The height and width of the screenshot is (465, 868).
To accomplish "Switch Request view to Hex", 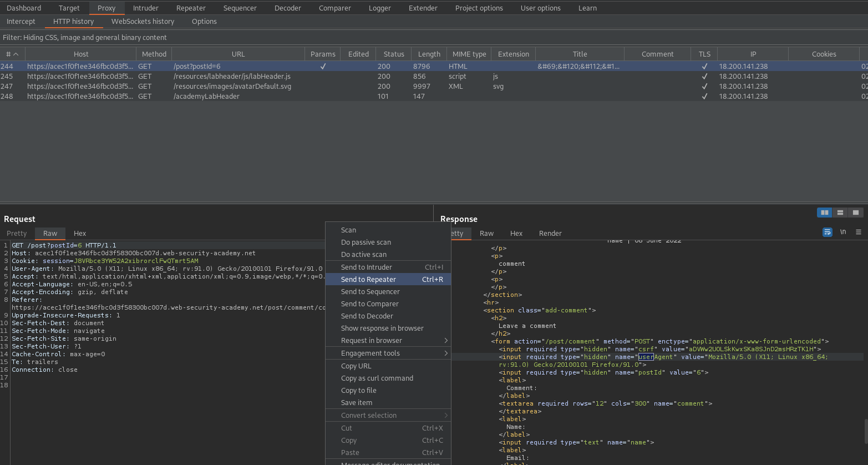I will [x=80, y=233].
